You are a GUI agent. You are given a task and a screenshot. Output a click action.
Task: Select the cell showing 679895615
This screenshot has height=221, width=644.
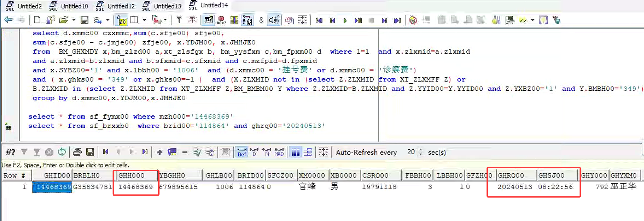point(178,187)
